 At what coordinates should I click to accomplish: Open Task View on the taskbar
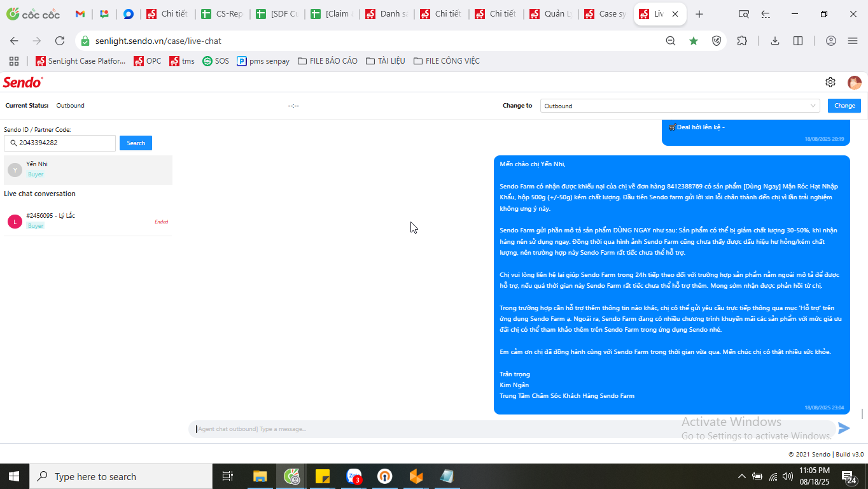[227, 476]
